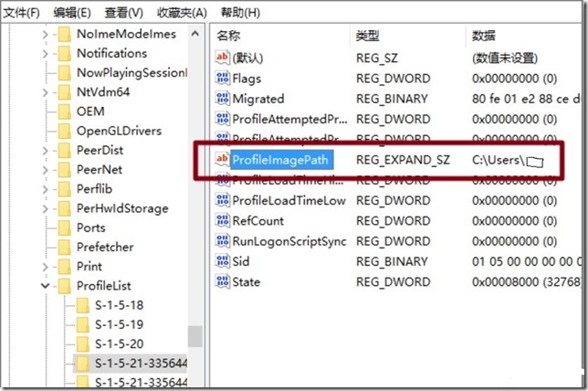Expand the Print registry key
This screenshot has height=391, width=588.
click(x=45, y=267)
